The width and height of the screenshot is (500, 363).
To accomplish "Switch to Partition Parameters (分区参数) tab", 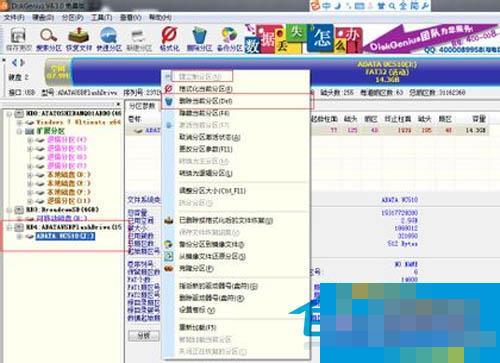I will (142, 106).
